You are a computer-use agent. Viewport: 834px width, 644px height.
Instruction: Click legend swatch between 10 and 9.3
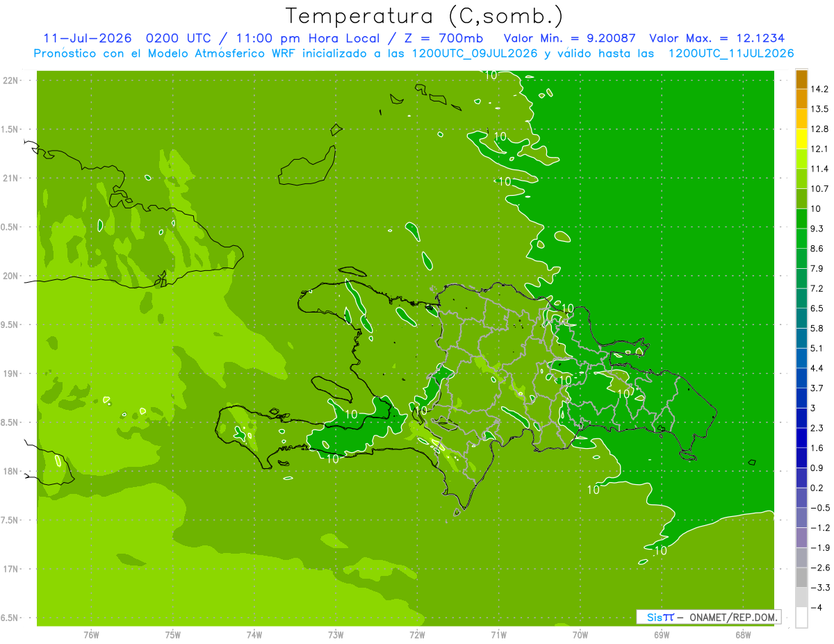click(801, 218)
